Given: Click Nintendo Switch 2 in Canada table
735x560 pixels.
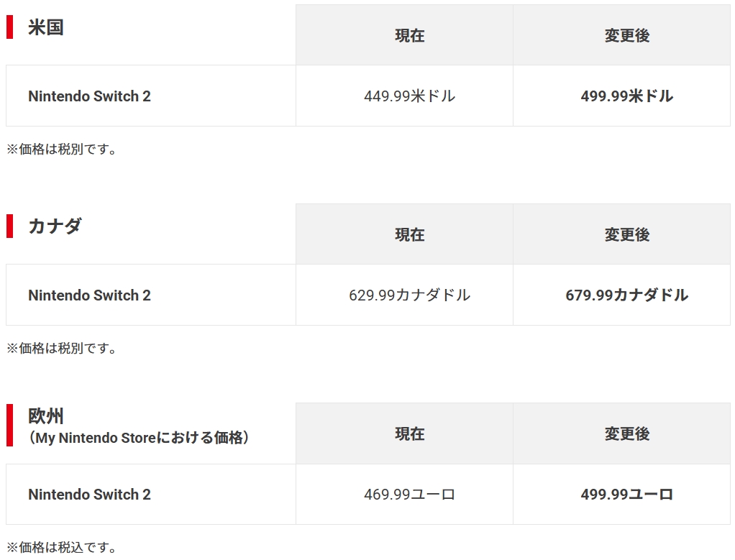Looking at the screenshot, I should pos(89,295).
